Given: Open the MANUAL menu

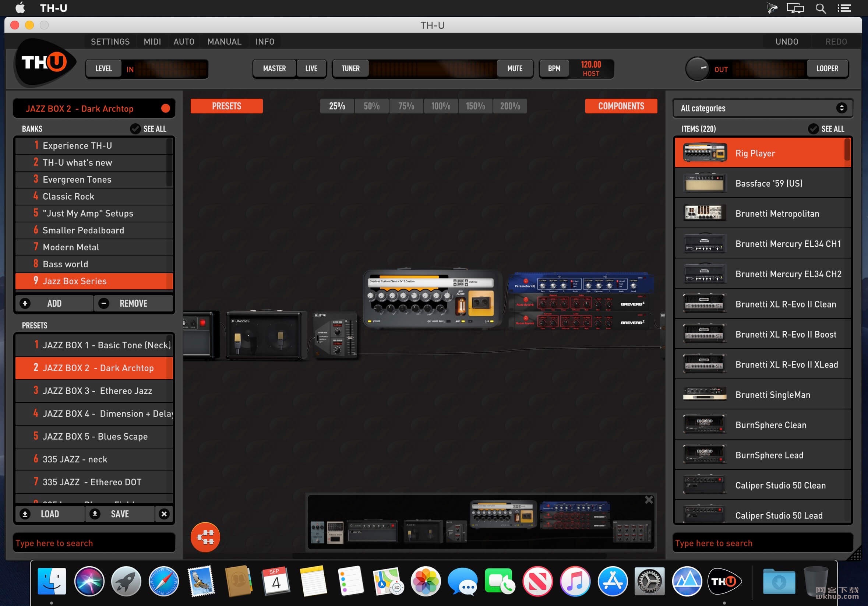Looking at the screenshot, I should click(x=224, y=42).
